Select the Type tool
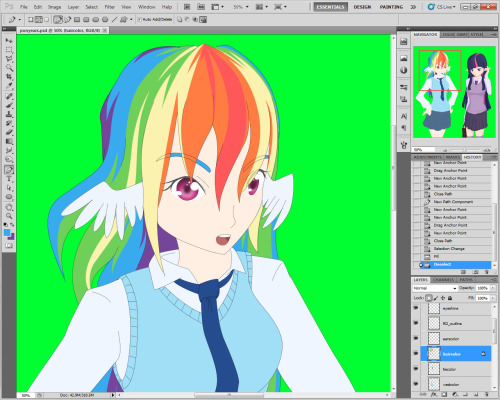Screen dimensions: 500x400 (x=9, y=179)
